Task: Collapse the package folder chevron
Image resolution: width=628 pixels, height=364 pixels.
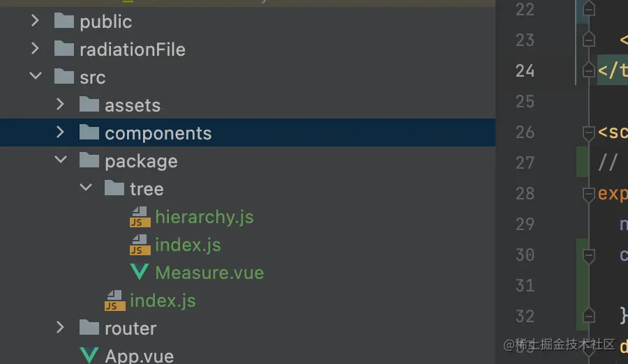Action: (x=61, y=160)
